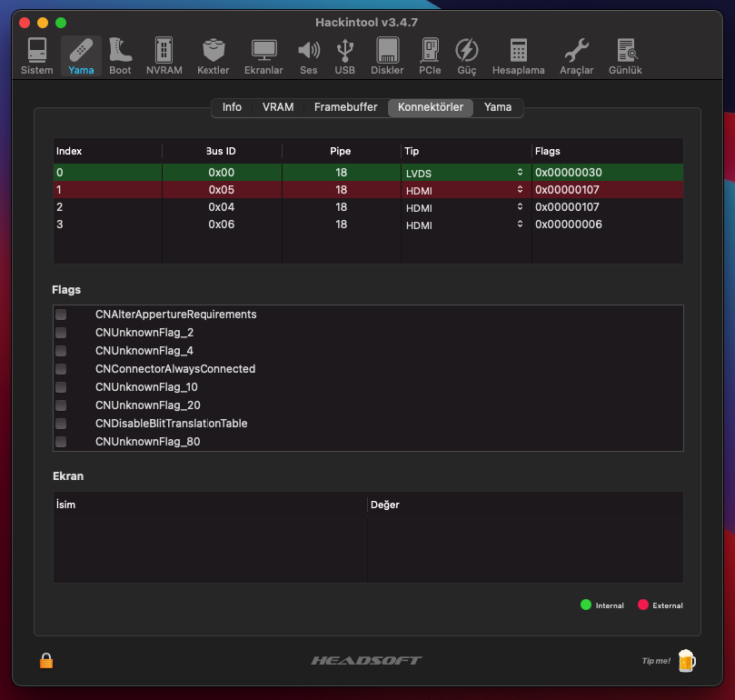The width and height of the screenshot is (735, 700).
Task: Open the VRAM tab
Action: click(x=277, y=106)
